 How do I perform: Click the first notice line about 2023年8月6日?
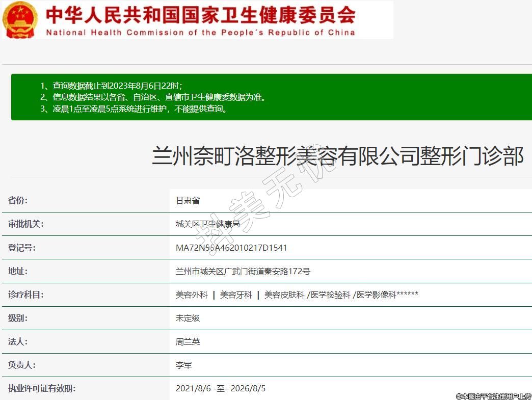coord(111,86)
